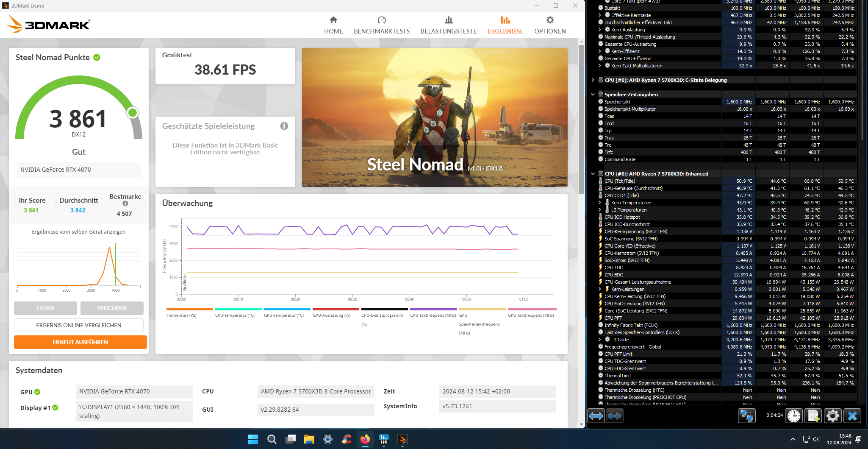
Task: Click the volume icon in the system tray
Action: tap(816, 439)
